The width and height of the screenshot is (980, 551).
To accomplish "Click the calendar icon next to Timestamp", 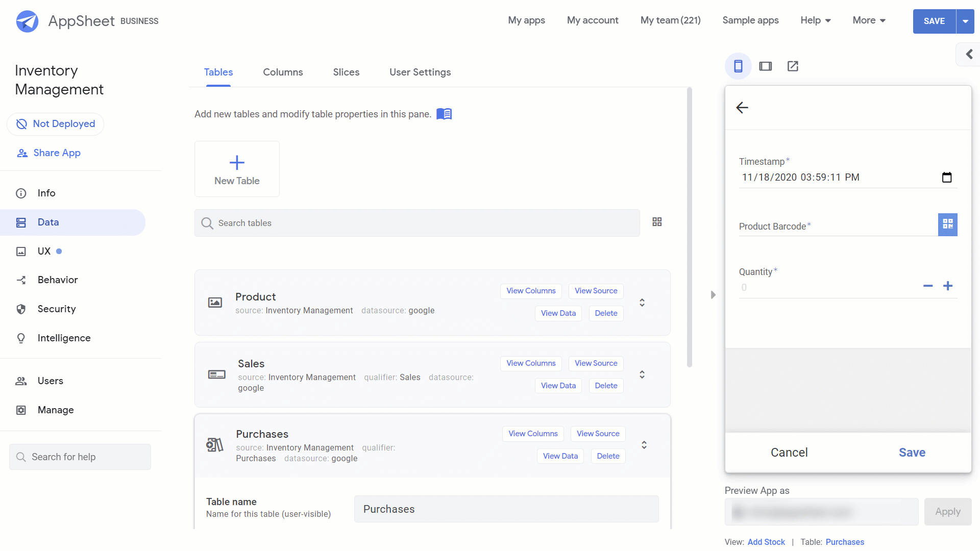I will coord(946,177).
